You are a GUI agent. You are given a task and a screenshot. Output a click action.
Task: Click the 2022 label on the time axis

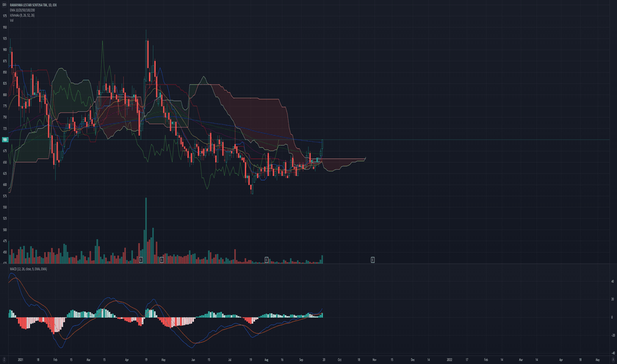tap(450, 359)
